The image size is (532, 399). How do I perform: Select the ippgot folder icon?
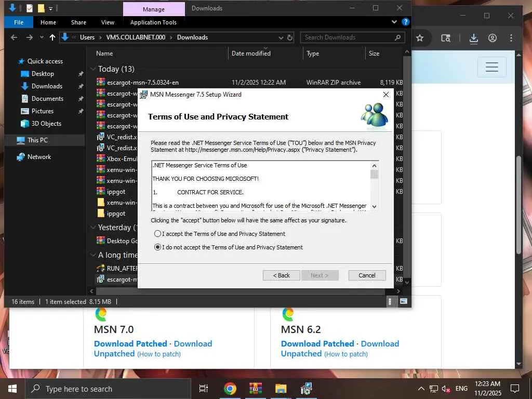(x=101, y=214)
